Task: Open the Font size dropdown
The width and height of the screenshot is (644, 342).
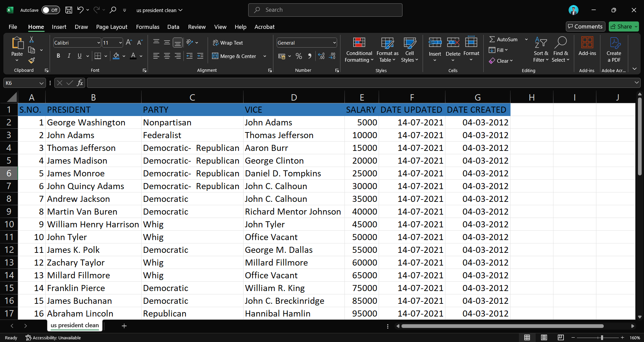Action: tap(120, 43)
